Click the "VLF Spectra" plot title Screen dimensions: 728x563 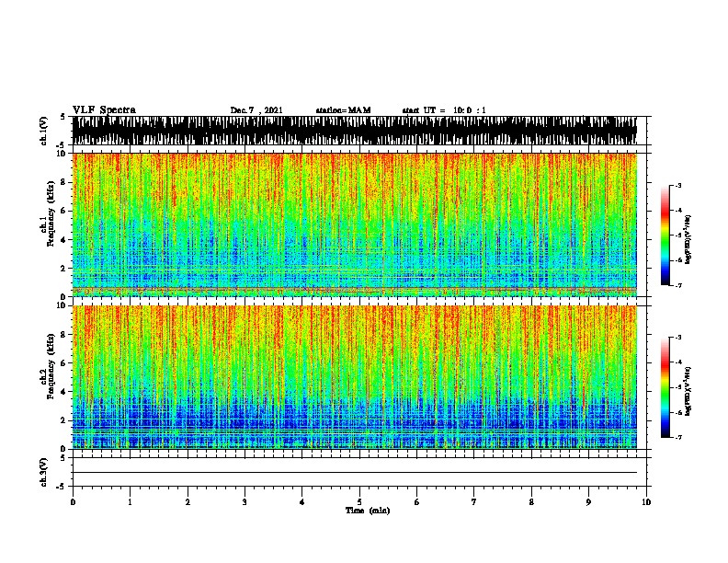click(104, 110)
